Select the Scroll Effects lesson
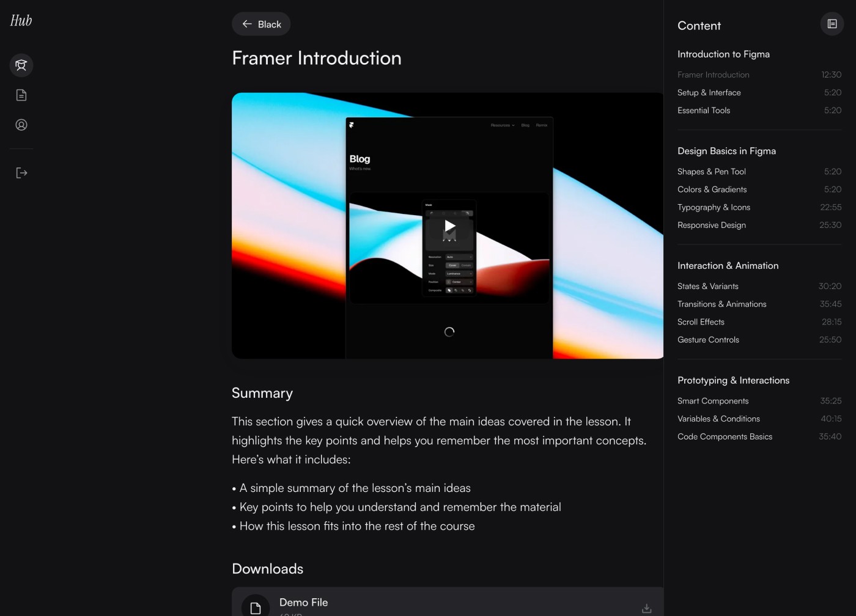 point(759,321)
